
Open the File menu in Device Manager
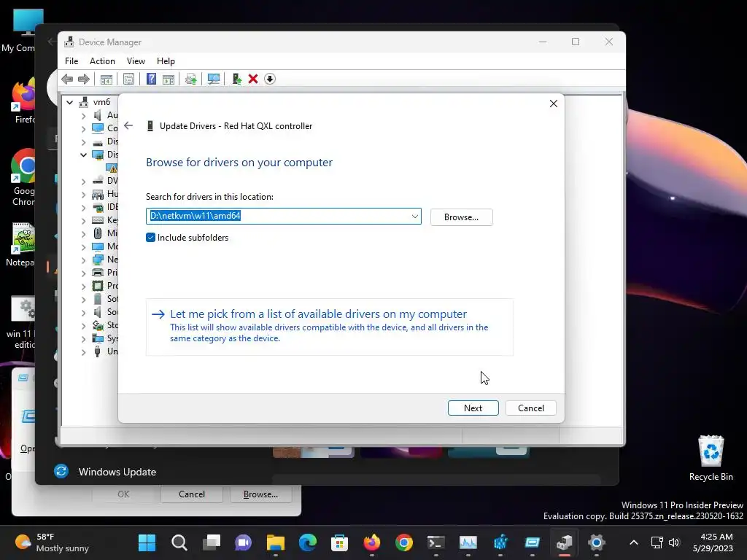(71, 61)
